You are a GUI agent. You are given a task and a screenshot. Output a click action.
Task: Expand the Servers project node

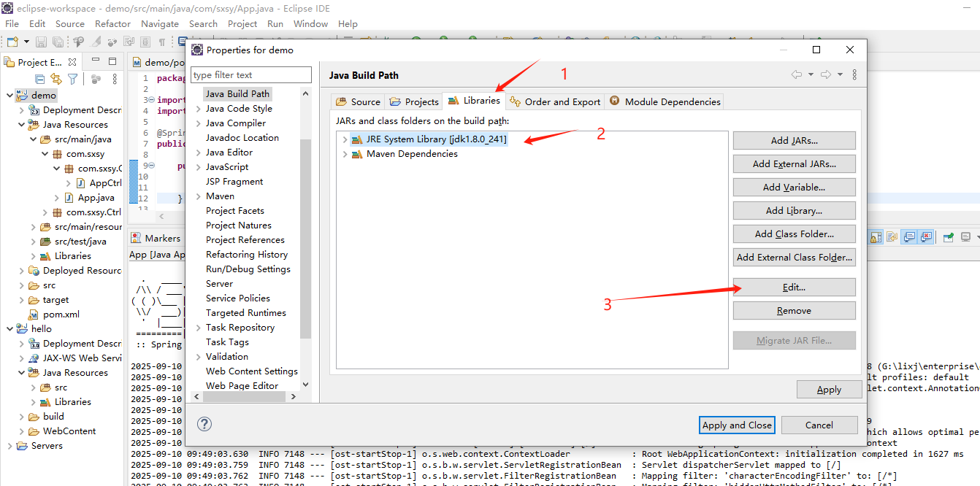9,446
